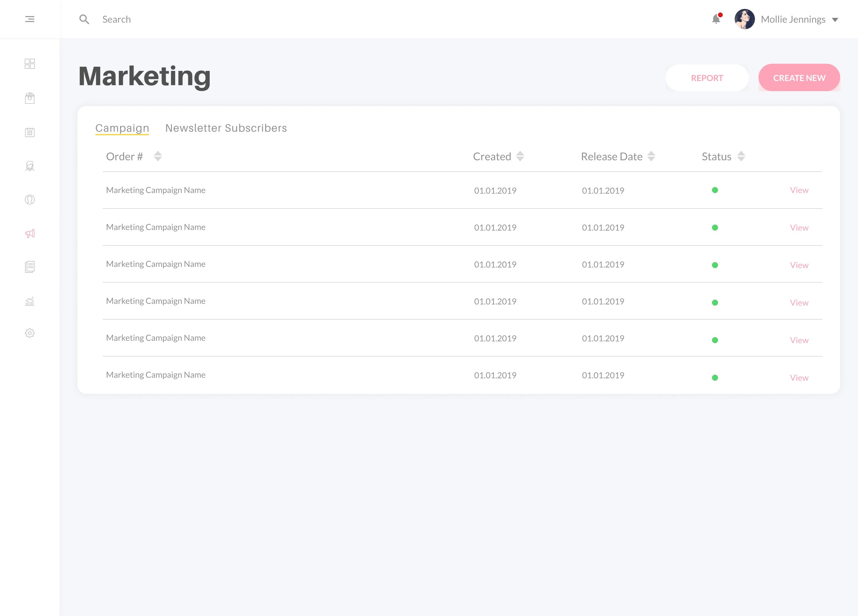Open the female staff icon in sidebar

tap(29, 166)
